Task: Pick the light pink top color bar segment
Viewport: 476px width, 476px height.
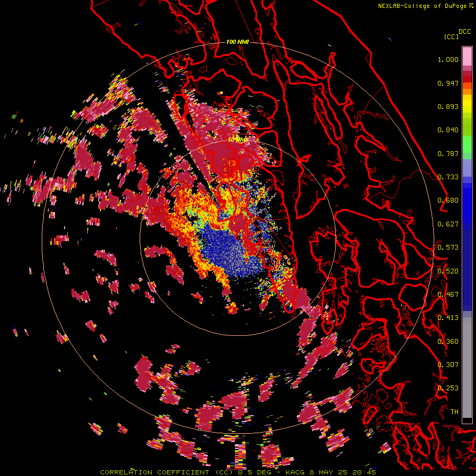Action: [x=467, y=56]
